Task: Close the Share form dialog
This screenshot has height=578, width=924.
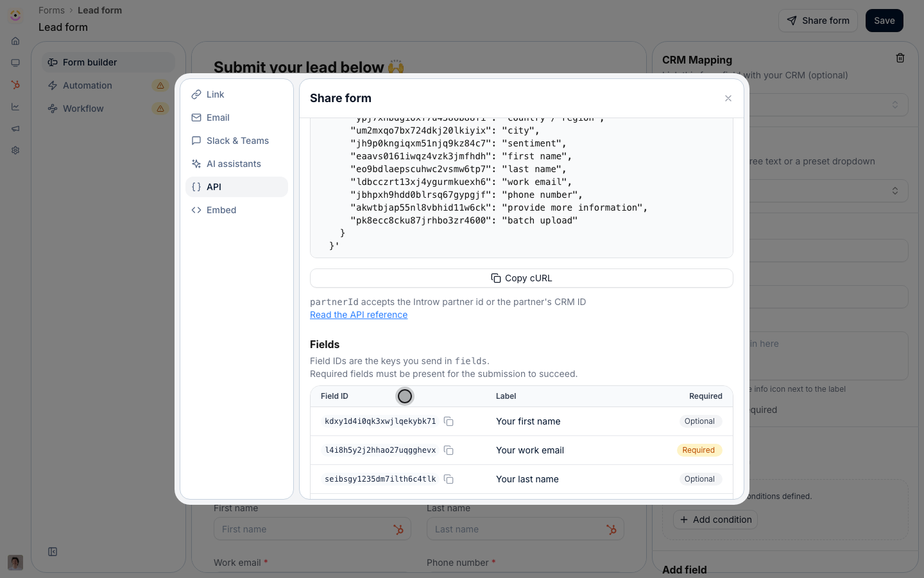Action: pyautogui.click(x=728, y=98)
